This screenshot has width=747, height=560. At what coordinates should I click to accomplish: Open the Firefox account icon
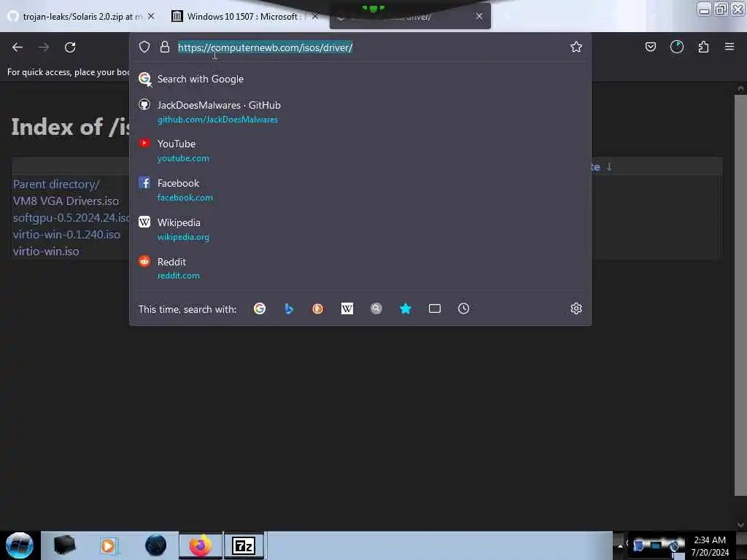[676, 47]
